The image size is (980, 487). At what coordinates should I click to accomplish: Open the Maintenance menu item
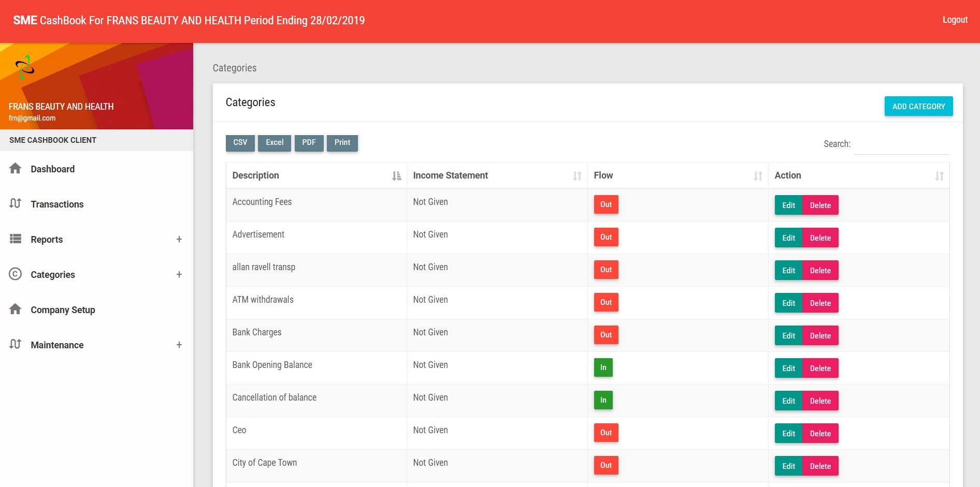96,345
